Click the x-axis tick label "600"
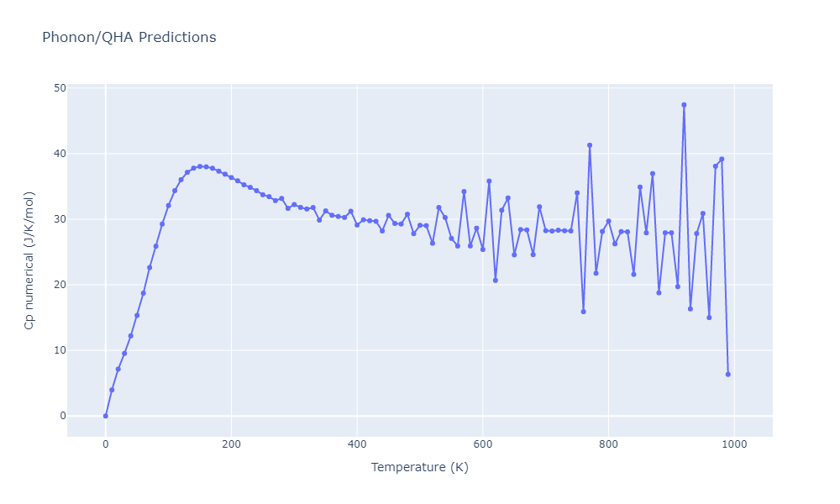The width and height of the screenshot is (840, 504). [x=482, y=444]
